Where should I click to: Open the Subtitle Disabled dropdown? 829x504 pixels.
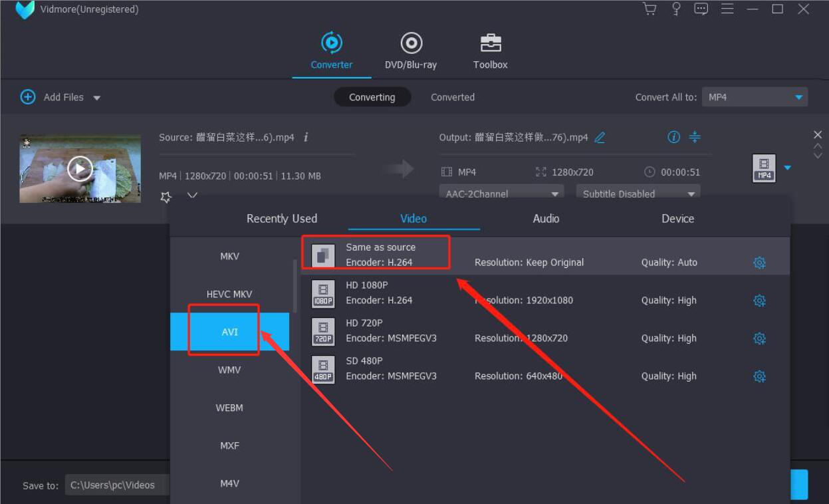point(638,192)
